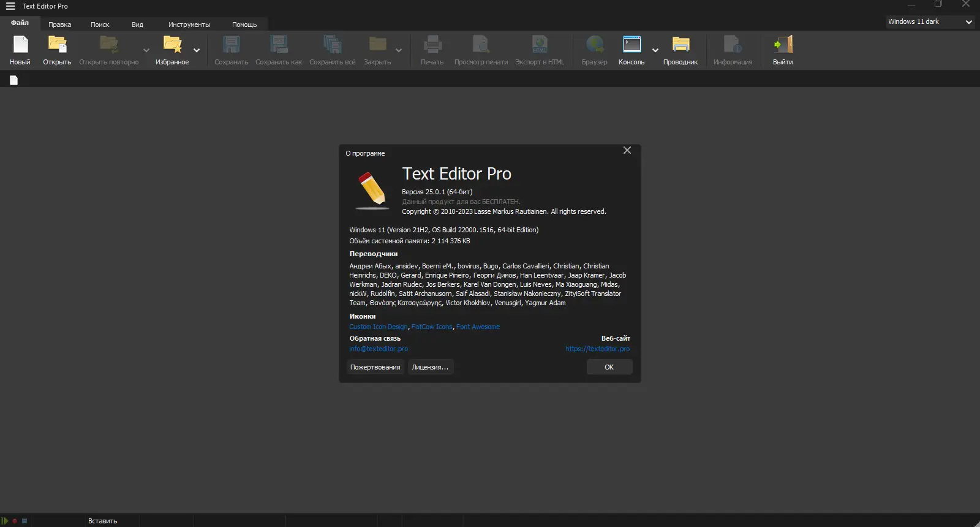Click the Windows 11 OS Build line
This screenshot has width=980, height=527.
[444, 230]
